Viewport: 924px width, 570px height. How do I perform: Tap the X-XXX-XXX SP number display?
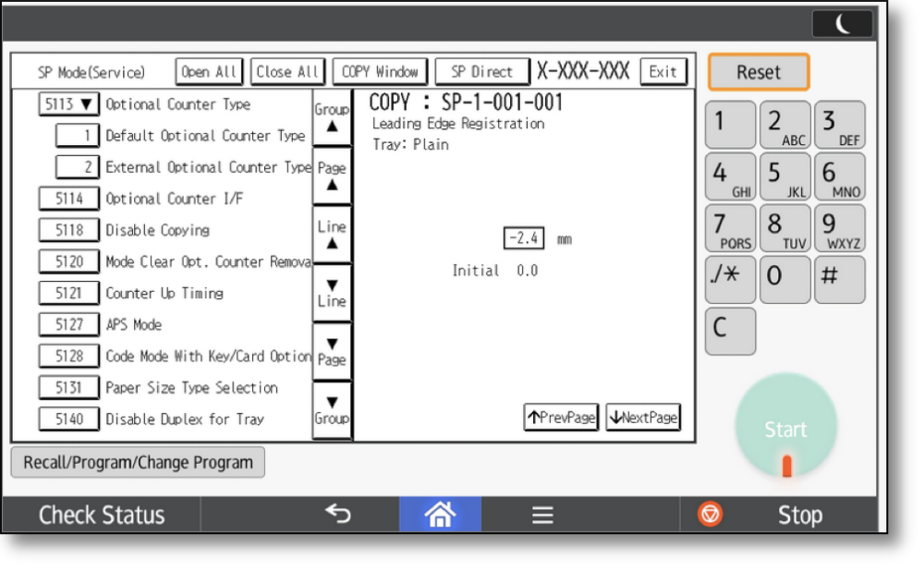[x=583, y=71]
